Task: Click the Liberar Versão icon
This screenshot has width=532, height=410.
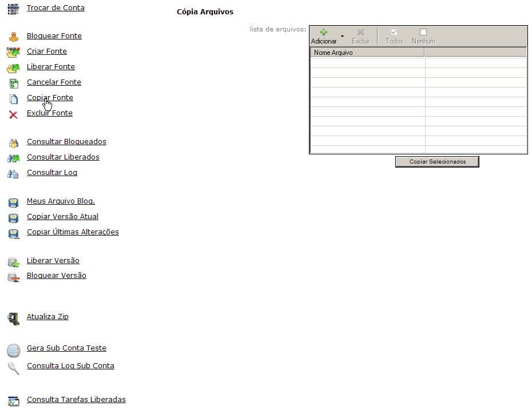Action: [13, 262]
